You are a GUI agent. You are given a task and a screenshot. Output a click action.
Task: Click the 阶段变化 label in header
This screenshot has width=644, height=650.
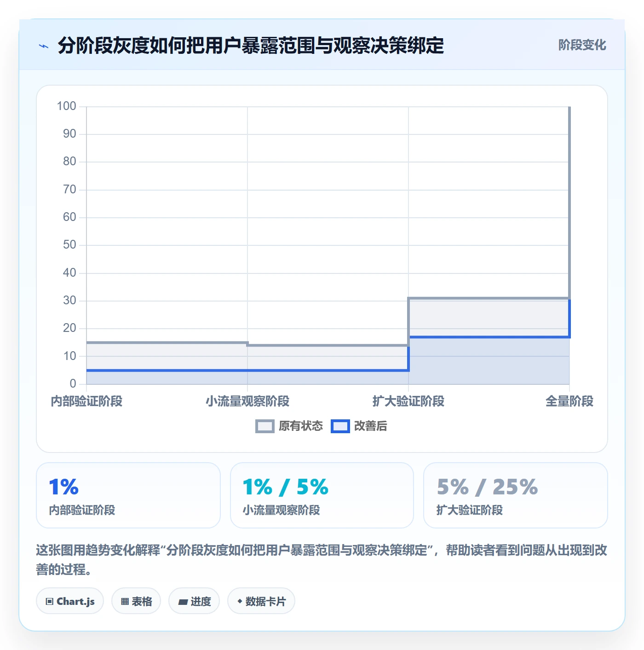(582, 45)
